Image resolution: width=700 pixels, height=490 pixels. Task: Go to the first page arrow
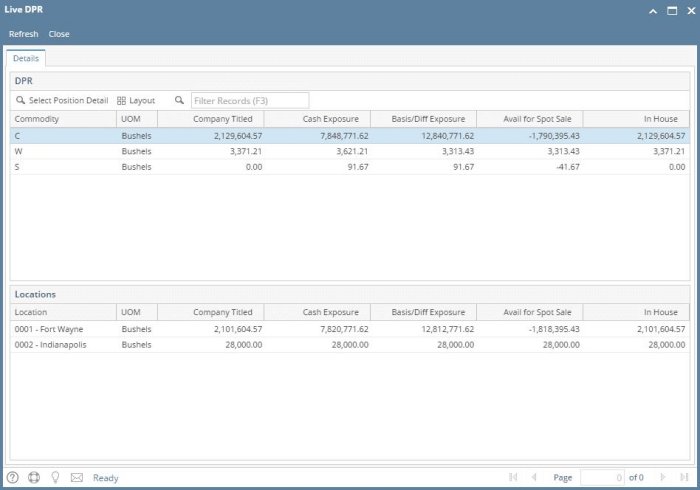click(513, 477)
